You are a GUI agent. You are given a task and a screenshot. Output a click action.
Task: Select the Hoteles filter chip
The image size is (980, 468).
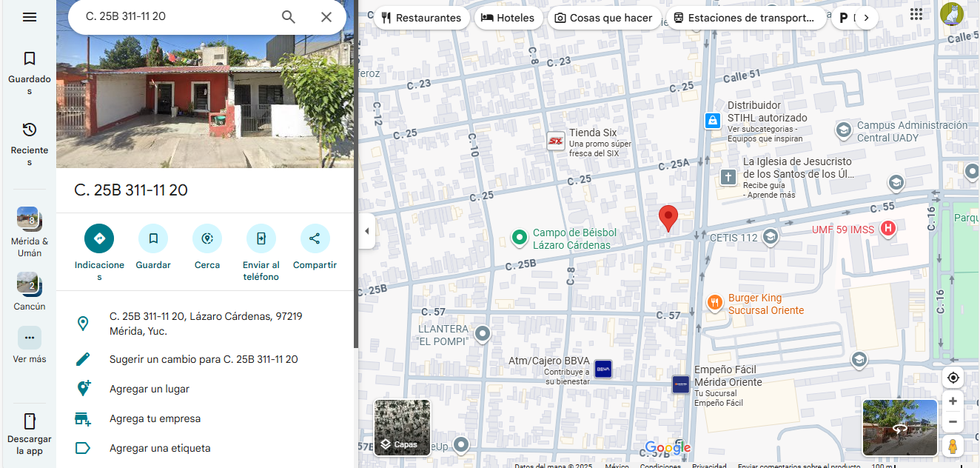pyautogui.click(x=508, y=18)
